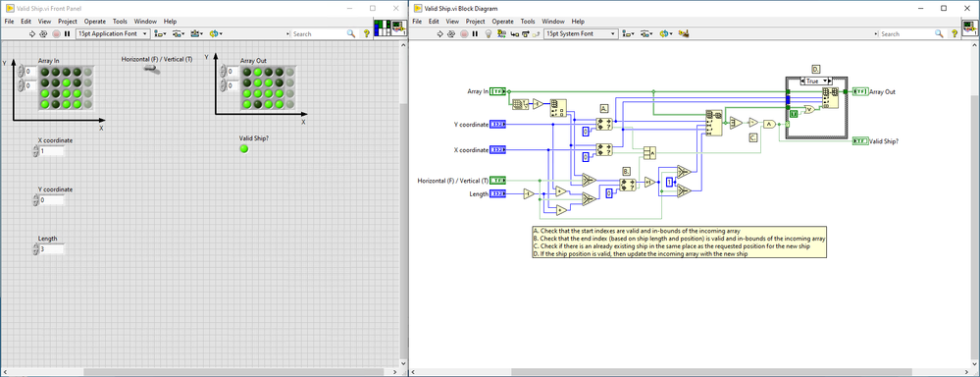This screenshot has width=980, height=377.
Task: Select the Array In boolean terminal
Action: point(497,91)
